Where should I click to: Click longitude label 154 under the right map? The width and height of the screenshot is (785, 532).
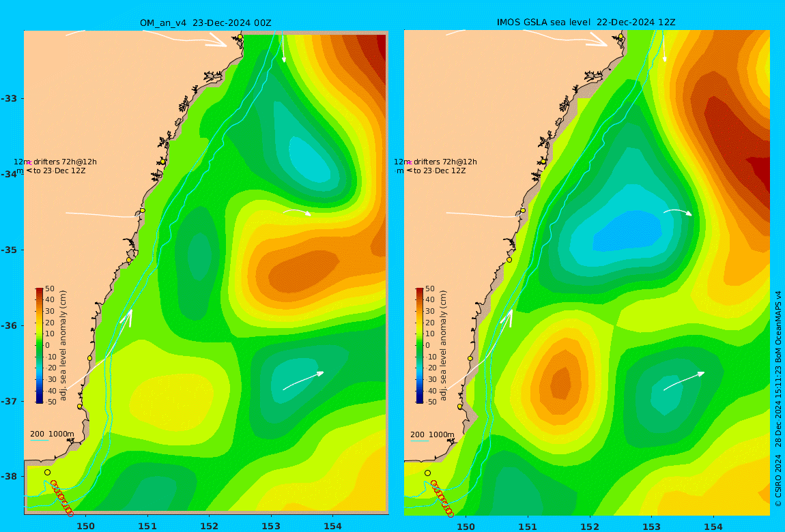(713, 527)
